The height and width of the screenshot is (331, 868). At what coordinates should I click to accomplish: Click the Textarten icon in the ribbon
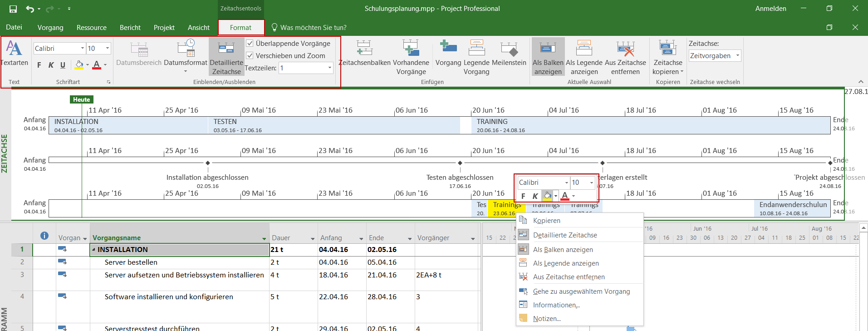pyautogui.click(x=14, y=49)
